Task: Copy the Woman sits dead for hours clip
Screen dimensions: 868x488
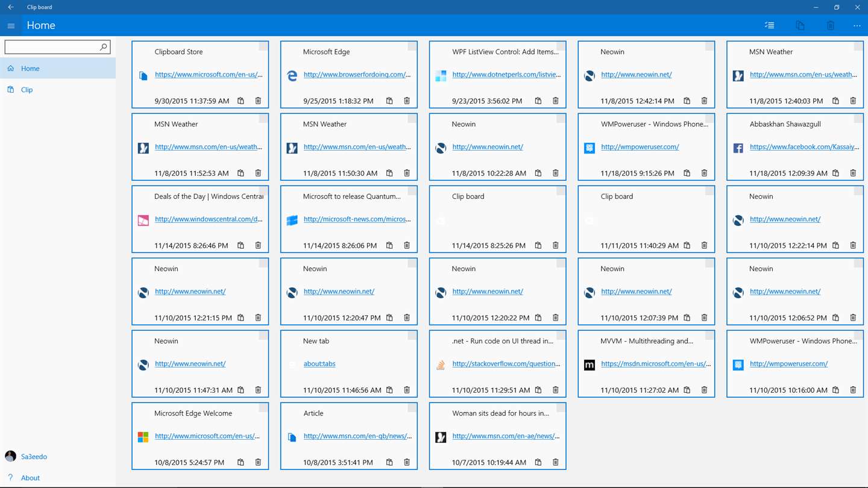Action: (x=538, y=462)
